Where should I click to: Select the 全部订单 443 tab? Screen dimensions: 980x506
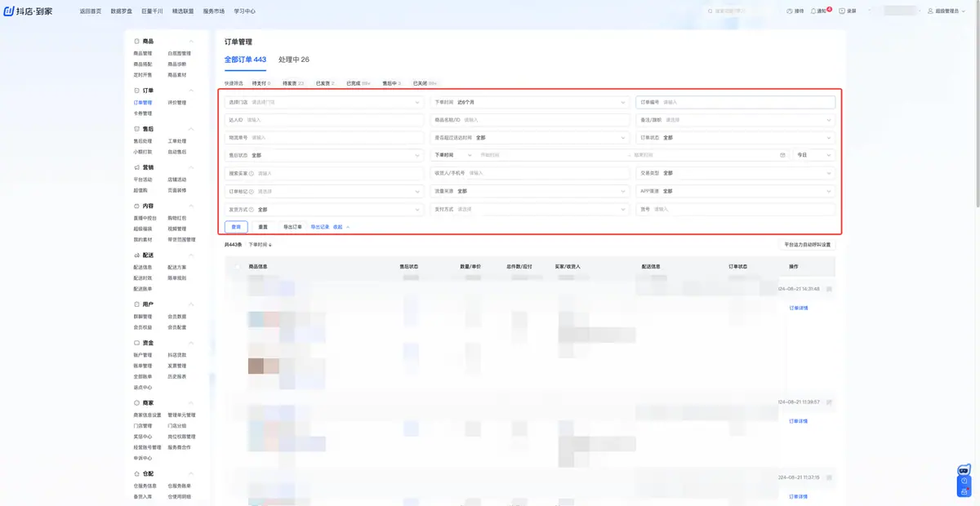(x=245, y=60)
